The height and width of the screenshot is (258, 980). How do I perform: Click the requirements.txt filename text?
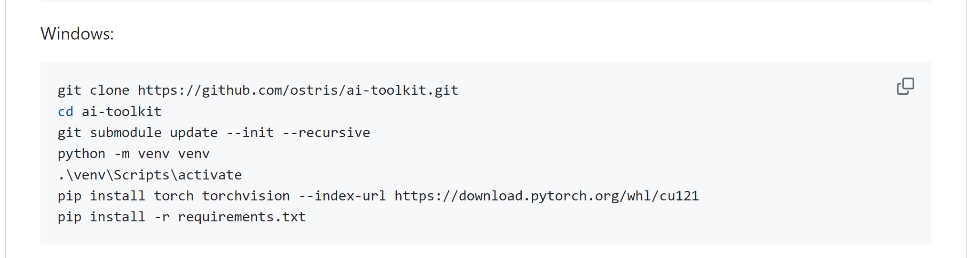click(x=242, y=217)
